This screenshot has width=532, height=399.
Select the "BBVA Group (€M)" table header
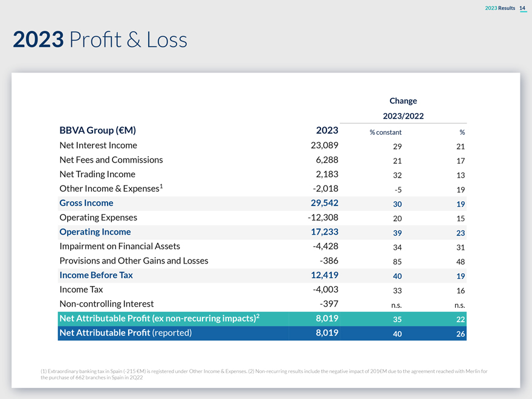(x=97, y=130)
